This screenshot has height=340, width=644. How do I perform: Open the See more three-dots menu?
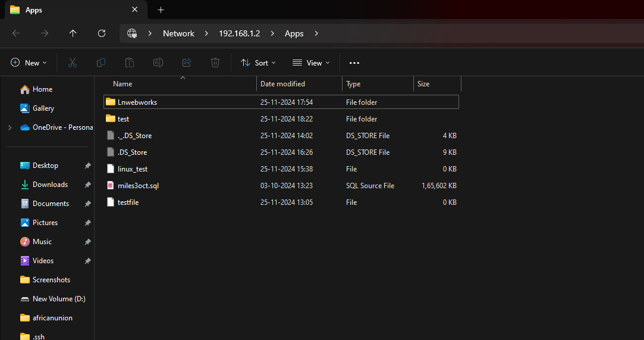(x=354, y=63)
